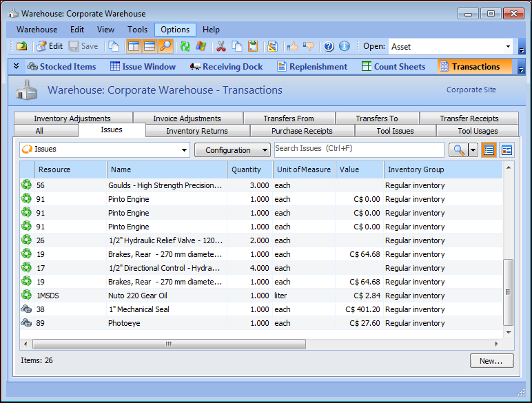Open Help via question mark icon
Image resolution: width=532 pixels, height=403 pixels.
point(329,46)
